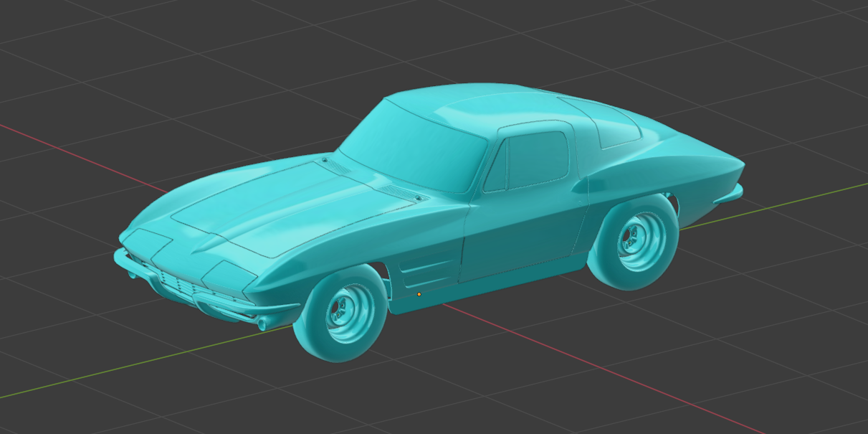
Task: Select the orange object origin point
Action: [x=419, y=294]
